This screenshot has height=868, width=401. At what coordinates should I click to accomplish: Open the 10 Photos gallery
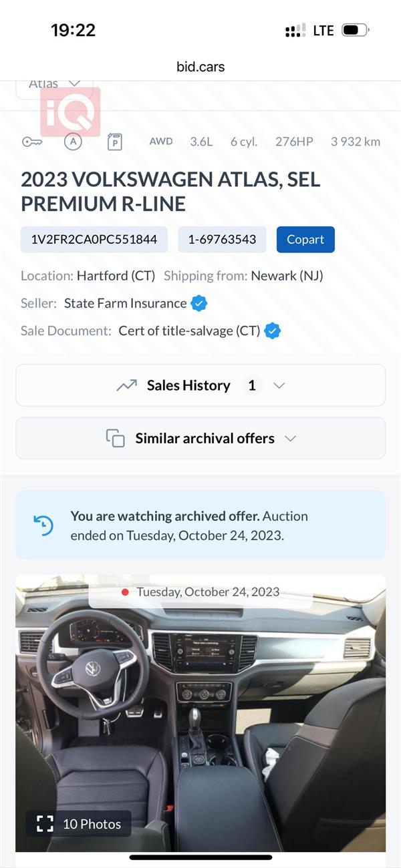[79, 823]
